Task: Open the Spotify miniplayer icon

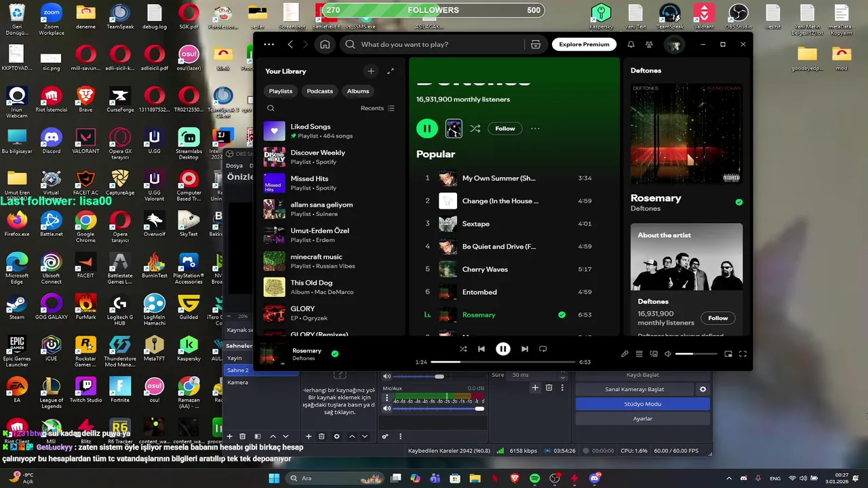Action: point(728,354)
